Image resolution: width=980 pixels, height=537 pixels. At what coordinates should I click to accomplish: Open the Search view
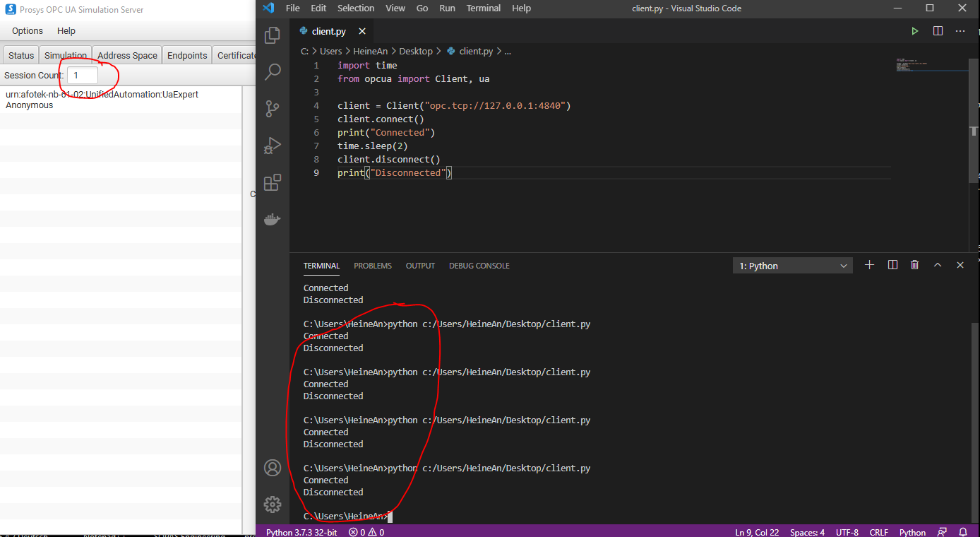(x=272, y=71)
